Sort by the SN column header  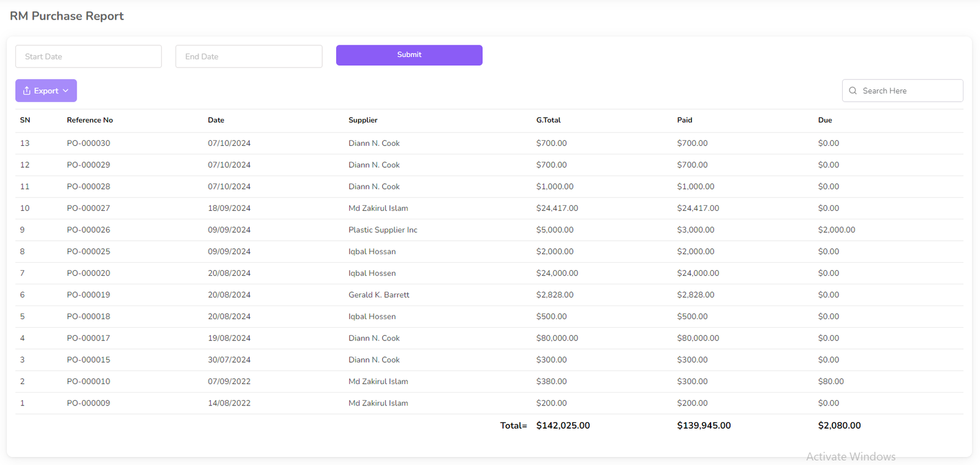25,120
